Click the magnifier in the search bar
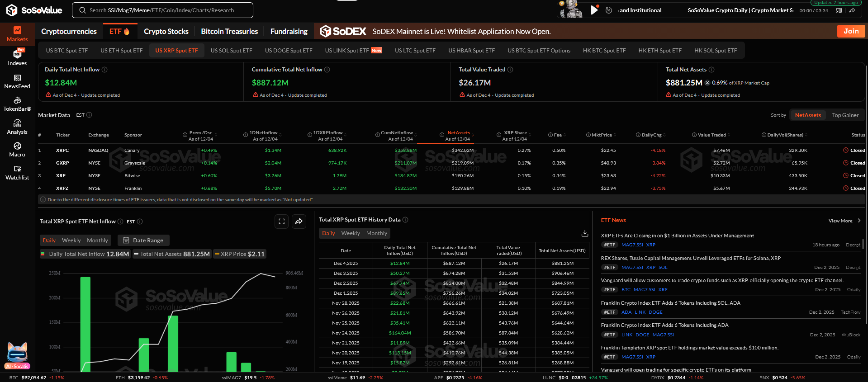Viewport: 868px width, 382px height. (82, 10)
